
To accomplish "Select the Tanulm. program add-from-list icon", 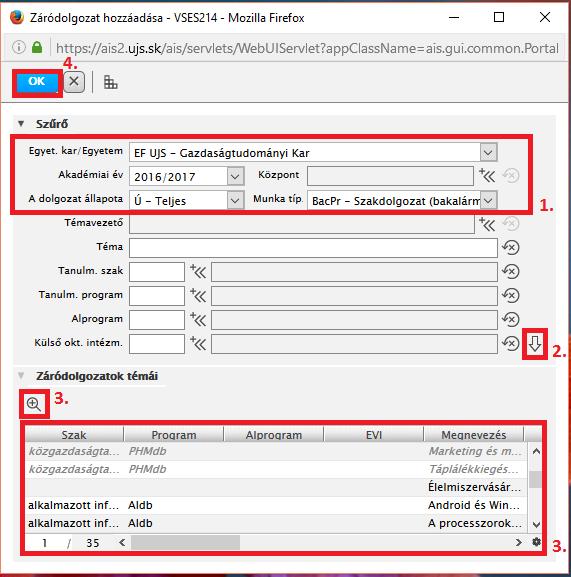I will [198, 296].
